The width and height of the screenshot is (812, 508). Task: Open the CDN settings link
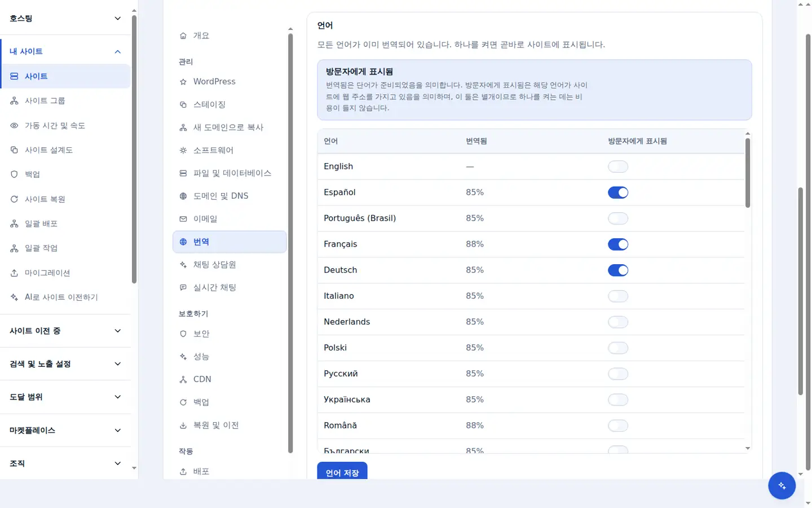point(230,379)
